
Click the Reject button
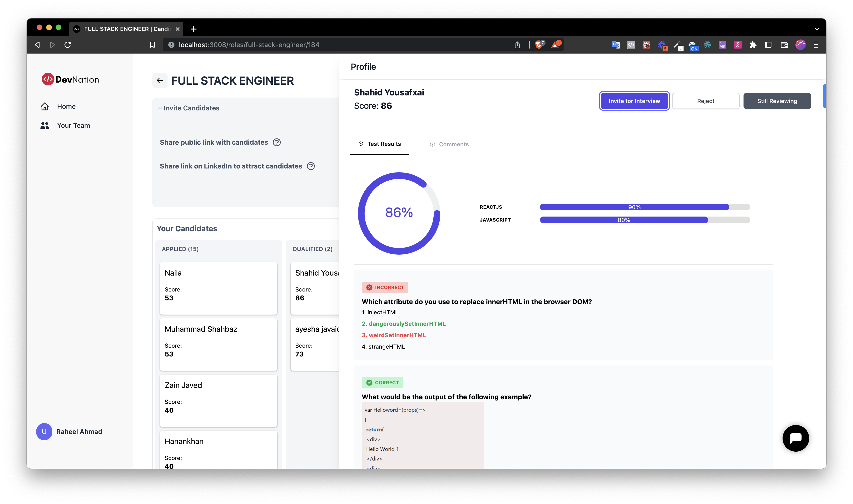tap(705, 101)
